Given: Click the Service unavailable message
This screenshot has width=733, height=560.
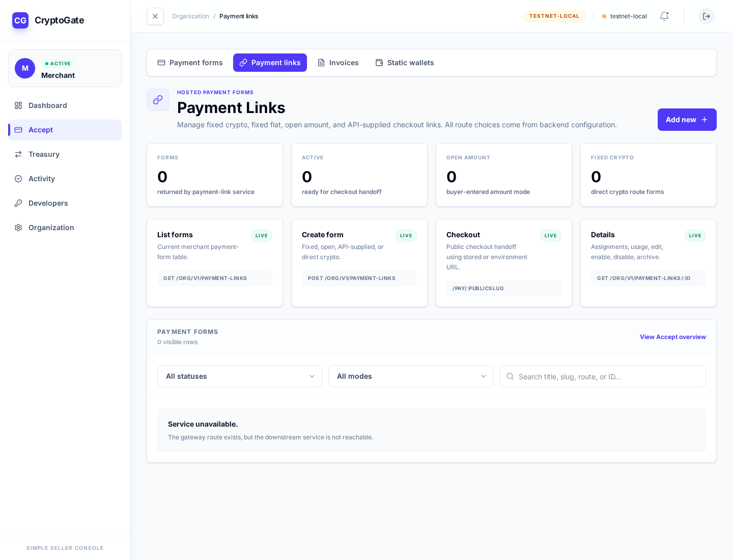Looking at the screenshot, I should [x=432, y=430].
